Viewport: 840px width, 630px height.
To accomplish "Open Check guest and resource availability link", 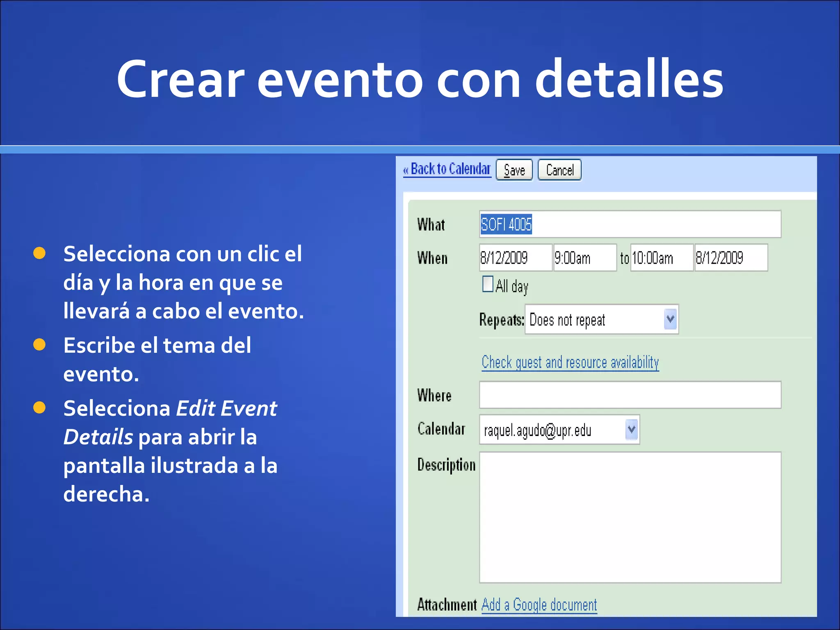I will [571, 363].
